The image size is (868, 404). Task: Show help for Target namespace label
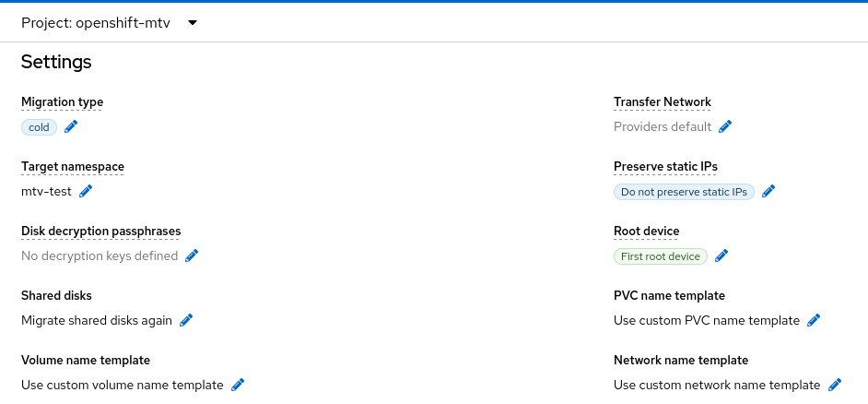tap(72, 167)
